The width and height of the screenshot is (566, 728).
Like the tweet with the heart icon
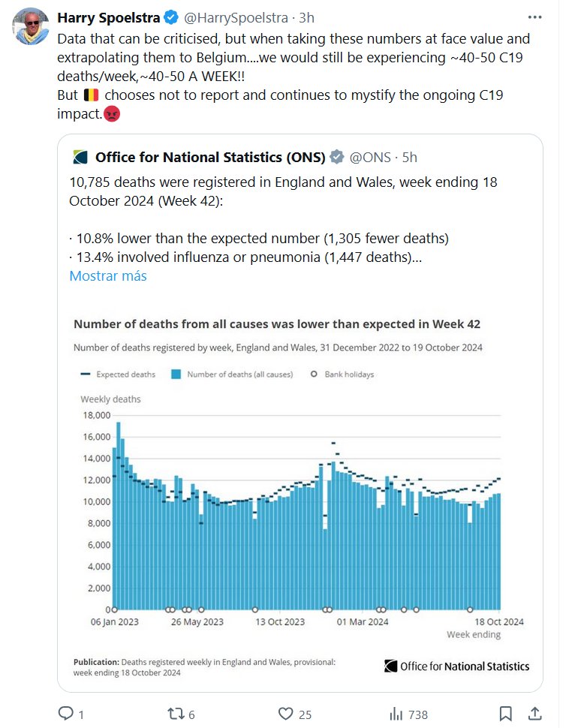coord(285,713)
